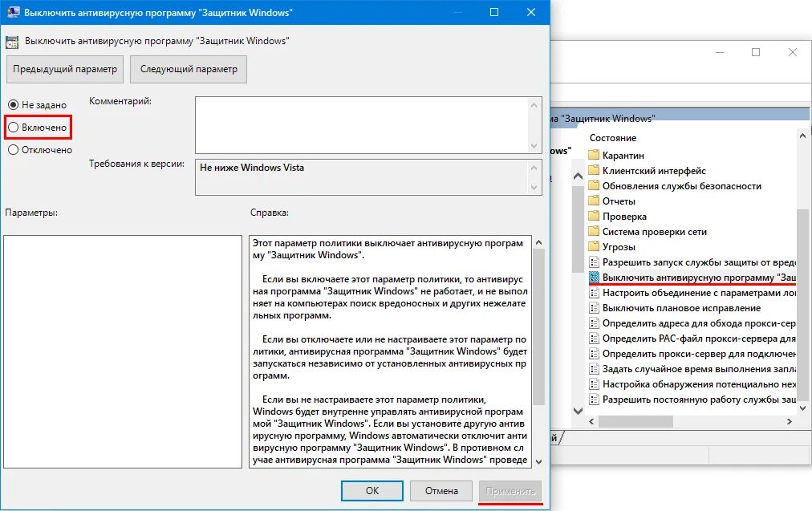Image resolution: width=812 pixels, height=511 pixels.
Task: Click help text scroll up arrow
Action: pyautogui.click(x=538, y=242)
